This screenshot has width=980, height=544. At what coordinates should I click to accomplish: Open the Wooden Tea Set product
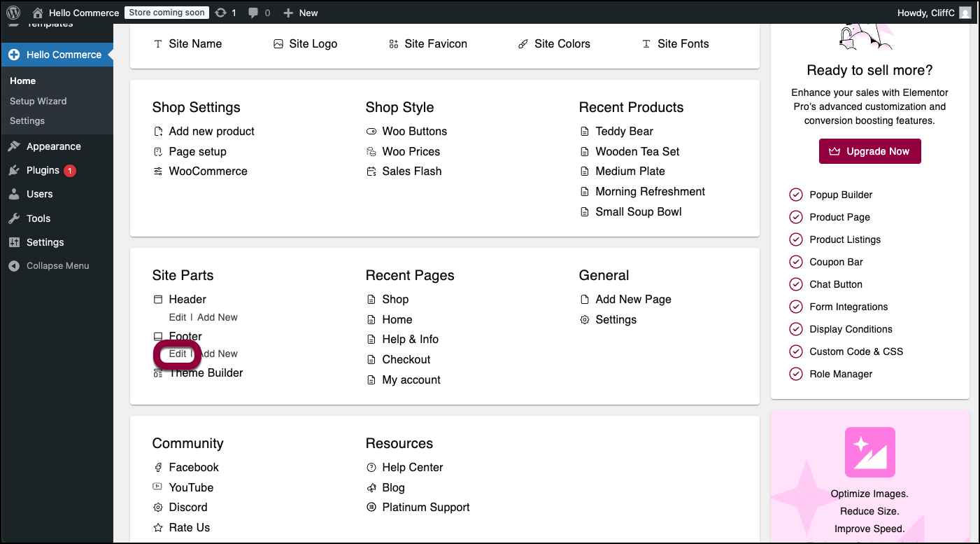coord(637,151)
